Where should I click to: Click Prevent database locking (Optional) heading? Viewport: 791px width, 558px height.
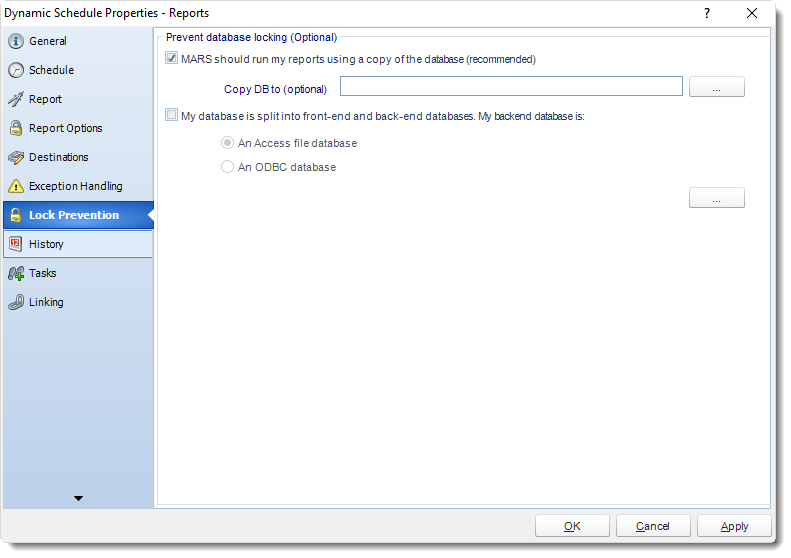point(251,37)
